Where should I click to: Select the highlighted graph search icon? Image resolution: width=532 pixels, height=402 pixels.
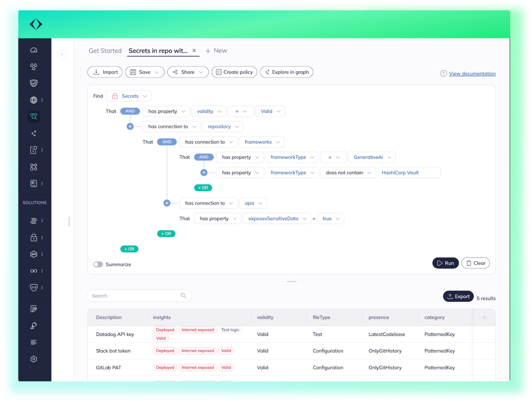pyautogui.click(x=34, y=116)
